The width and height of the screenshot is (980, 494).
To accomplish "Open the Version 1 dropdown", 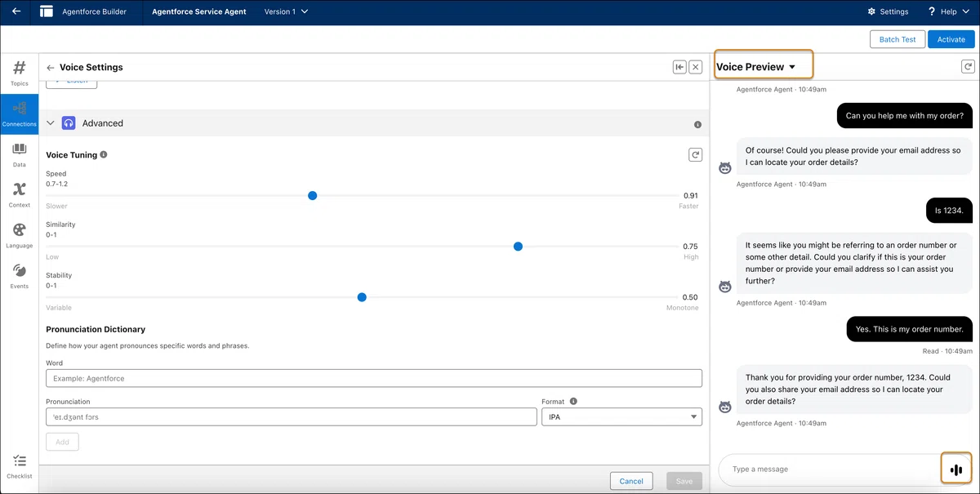I will pyautogui.click(x=286, y=12).
